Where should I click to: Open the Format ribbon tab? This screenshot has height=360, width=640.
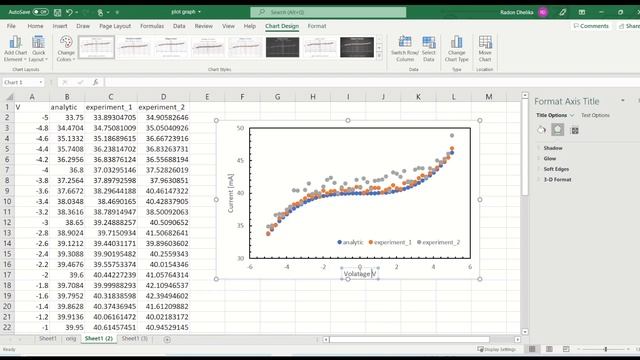point(317,26)
